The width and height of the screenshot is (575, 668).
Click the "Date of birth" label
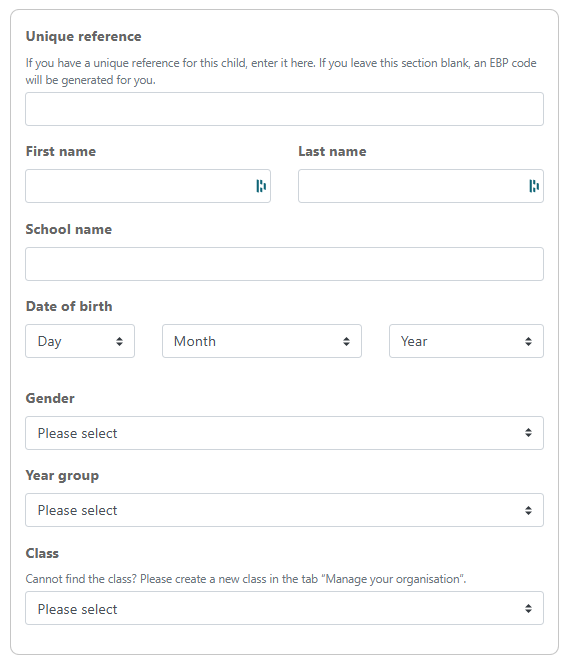click(x=69, y=306)
